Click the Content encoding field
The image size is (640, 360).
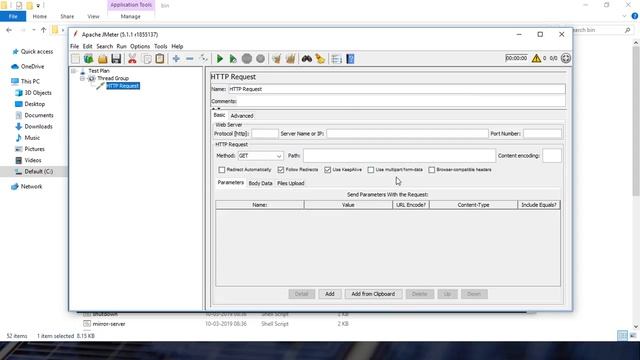pos(552,156)
